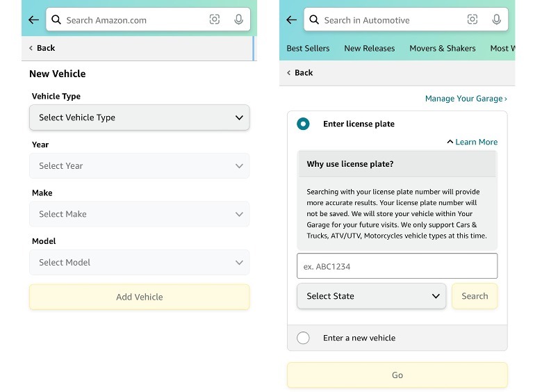Tap back arrow beside Automotive search
The width and height of the screenshot is (542, 392).
(x=291, y=20)
